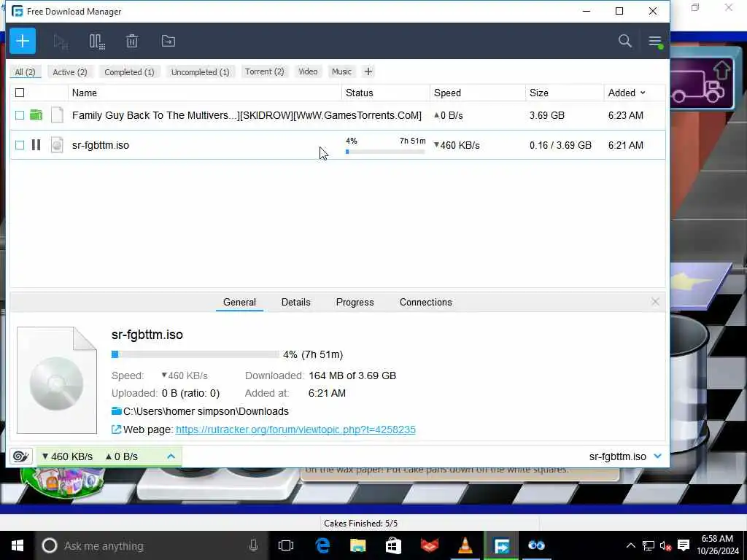Collapse details with sr-fgbttm.iso bottom chevron
This screenshot has height=560, width=747.
tap(658, 456)
